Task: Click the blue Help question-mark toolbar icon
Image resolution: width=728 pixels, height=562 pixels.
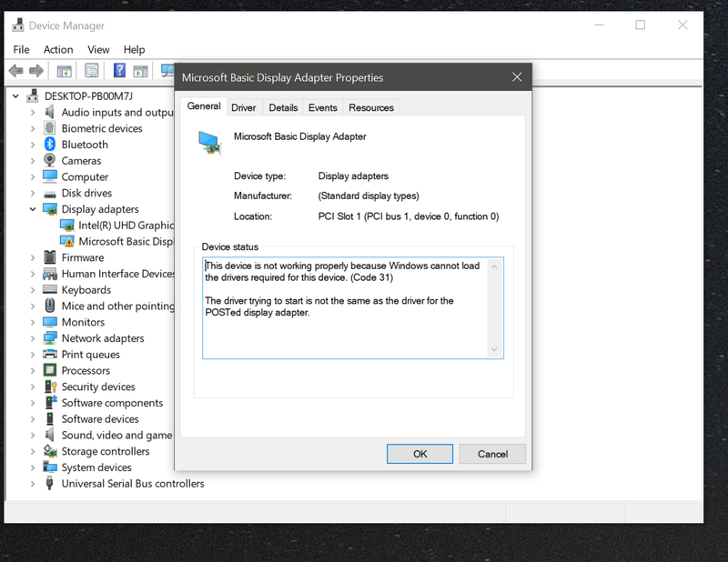Action: (119, 71)
